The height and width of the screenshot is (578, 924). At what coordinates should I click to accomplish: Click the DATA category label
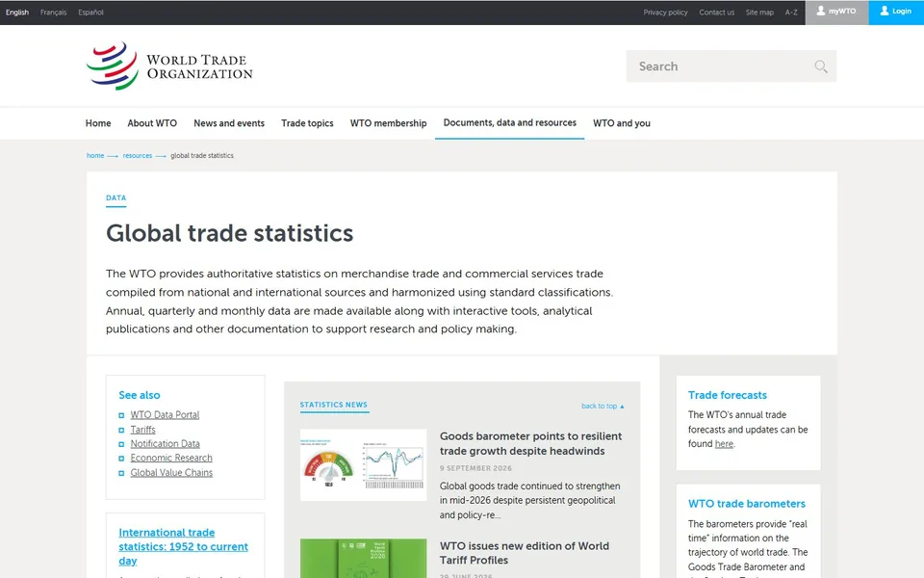coord(116,198)
